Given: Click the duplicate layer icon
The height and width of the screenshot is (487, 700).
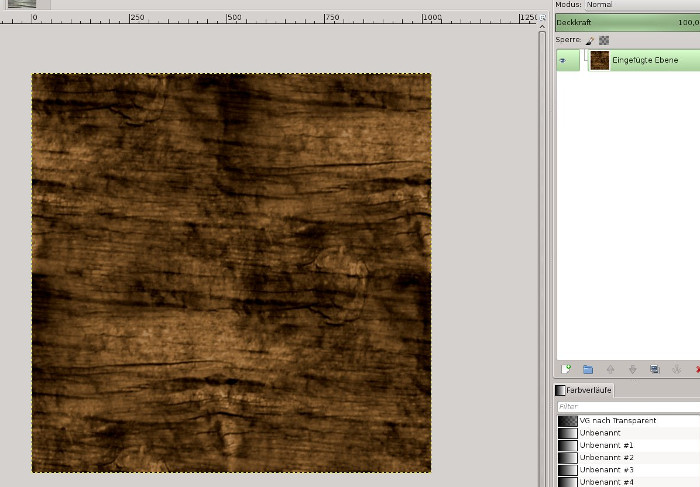Looking at the screenshot, I should click(654, 369).
